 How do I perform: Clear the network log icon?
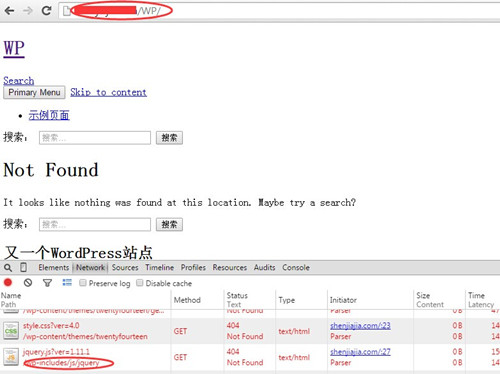tap(28, 283)
